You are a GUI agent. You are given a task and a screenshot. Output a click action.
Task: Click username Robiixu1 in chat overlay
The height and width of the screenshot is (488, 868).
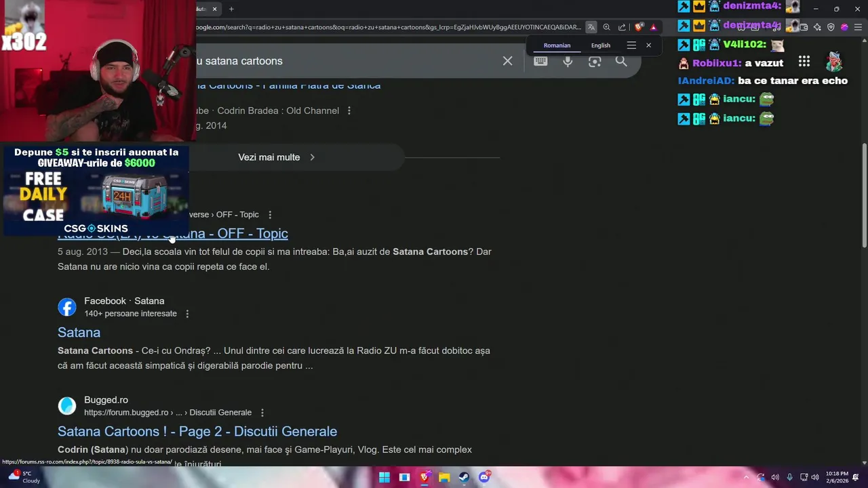click(717, 63)
